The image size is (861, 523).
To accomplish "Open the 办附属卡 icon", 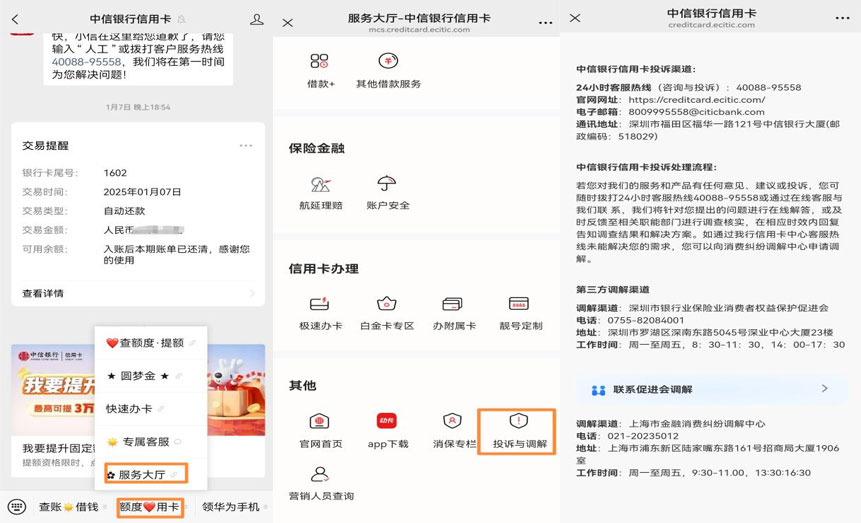I will (x=452, y=303).
